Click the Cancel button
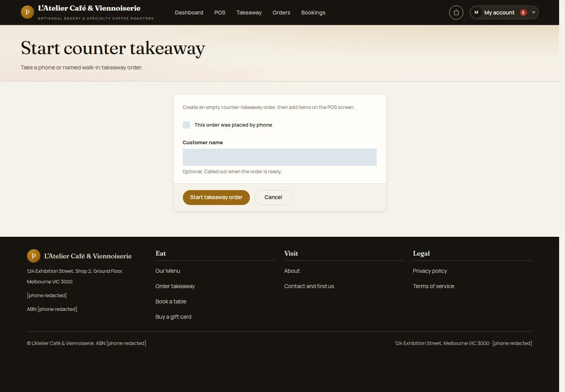Screen dimensions: 565x392 coord(273,197)
